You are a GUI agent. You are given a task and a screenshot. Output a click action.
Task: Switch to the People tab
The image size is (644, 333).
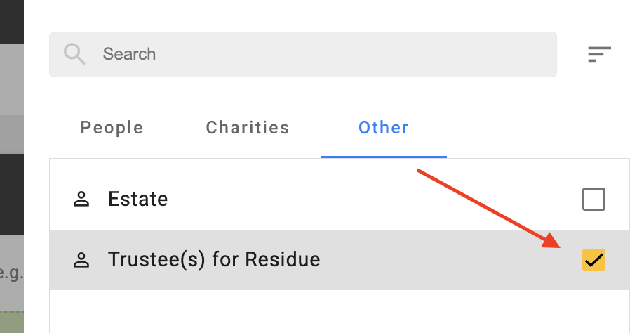point(112,127)
